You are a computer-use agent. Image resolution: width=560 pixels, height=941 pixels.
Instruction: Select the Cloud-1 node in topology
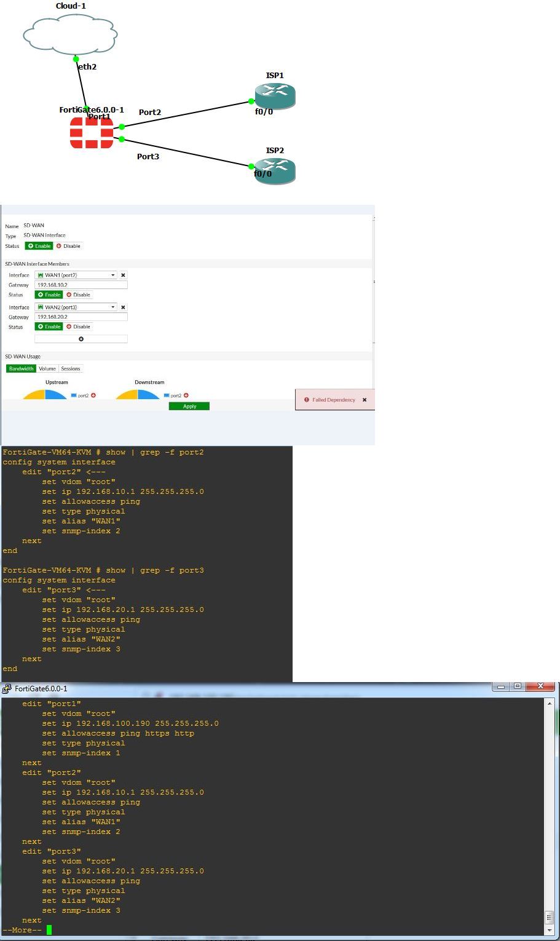click(70, 35)
